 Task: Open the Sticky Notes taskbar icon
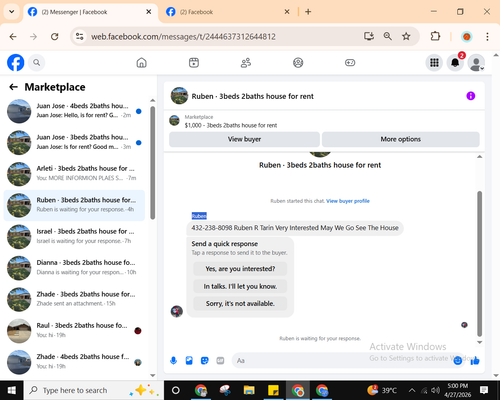[273, 390]
